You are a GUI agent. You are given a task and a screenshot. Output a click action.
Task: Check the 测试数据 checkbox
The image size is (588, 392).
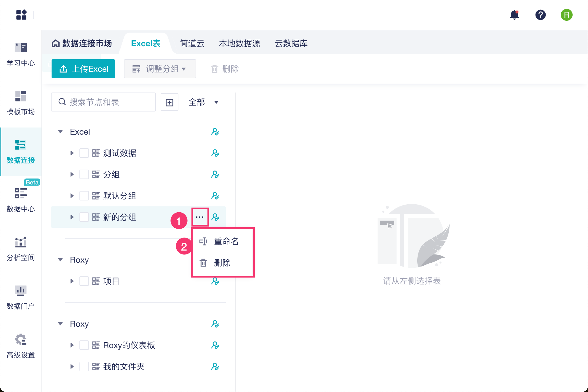pos(84,153)
